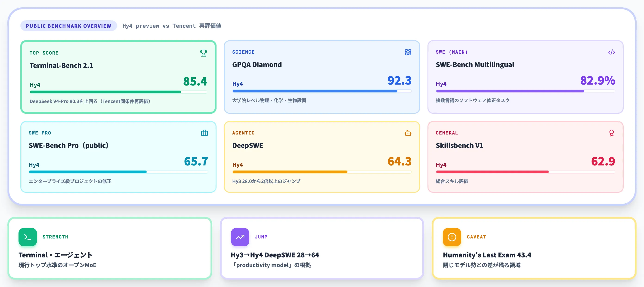Click the Hy4 label on Skillsbench V1 card

click(x=441, y=165)
